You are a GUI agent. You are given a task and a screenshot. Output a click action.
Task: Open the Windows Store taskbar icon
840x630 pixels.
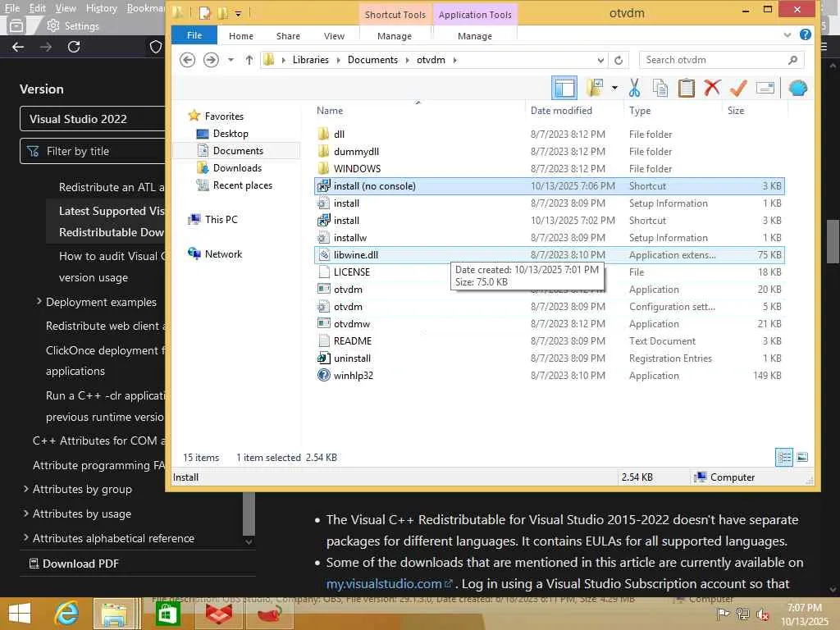pos(167,614)
